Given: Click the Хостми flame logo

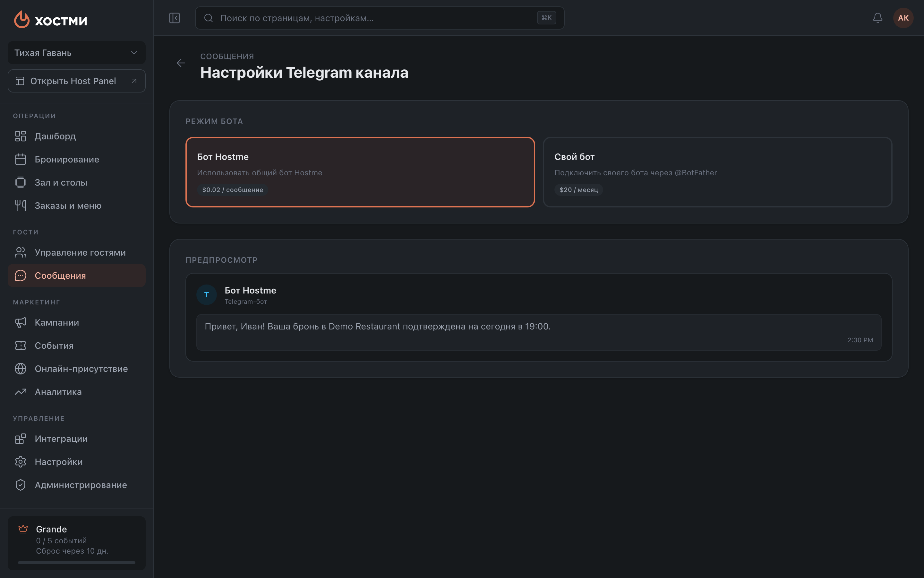Looking at the screenshot, I should pyautogui.click(x=22, y=20).
